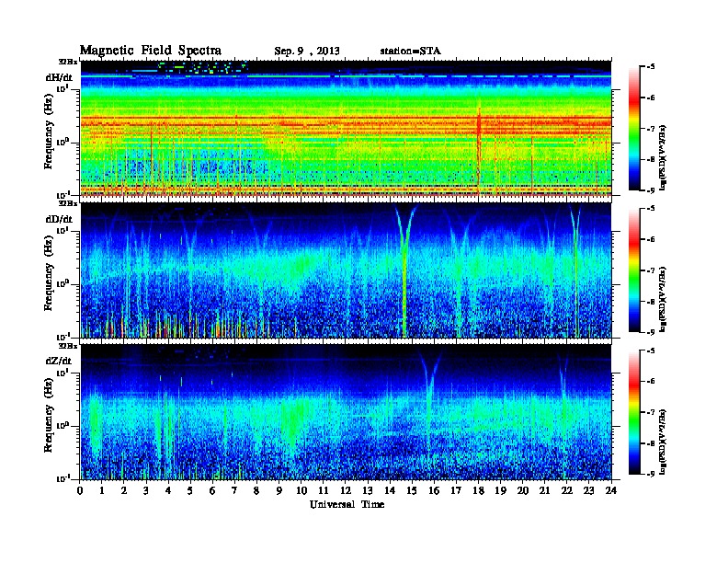Click hour tick label "19" on time axis

coord(500,490)
